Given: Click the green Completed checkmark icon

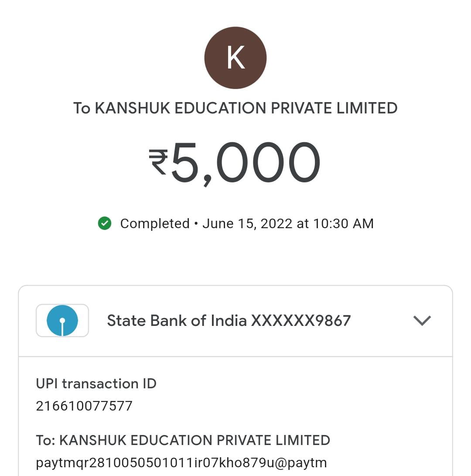Looking at the screenshot, I should [x=105, y=223].
